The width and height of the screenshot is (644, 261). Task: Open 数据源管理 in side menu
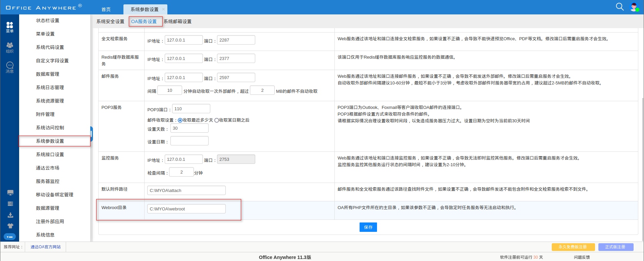(48, 208)
